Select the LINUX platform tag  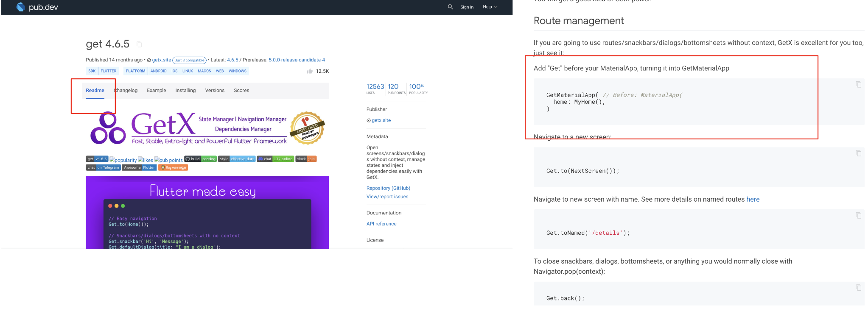coord(188,71)
